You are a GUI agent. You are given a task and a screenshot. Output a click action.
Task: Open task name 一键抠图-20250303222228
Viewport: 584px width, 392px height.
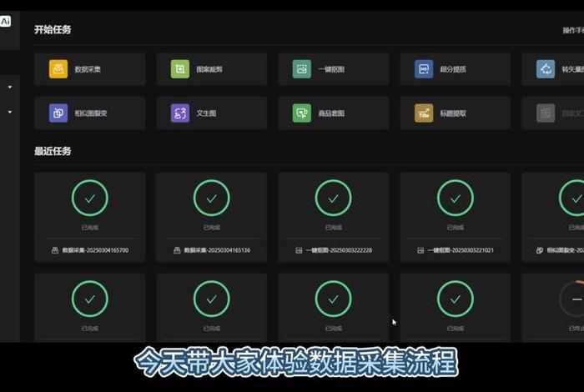(339, 250)
